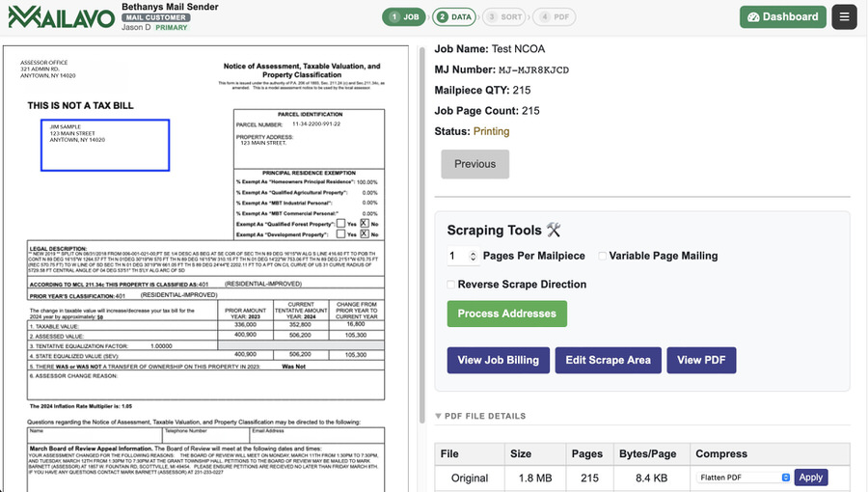Click the PRIMARY label next to Jason D
This screenshot has height=492, width=868.
(x=171, y=28)
